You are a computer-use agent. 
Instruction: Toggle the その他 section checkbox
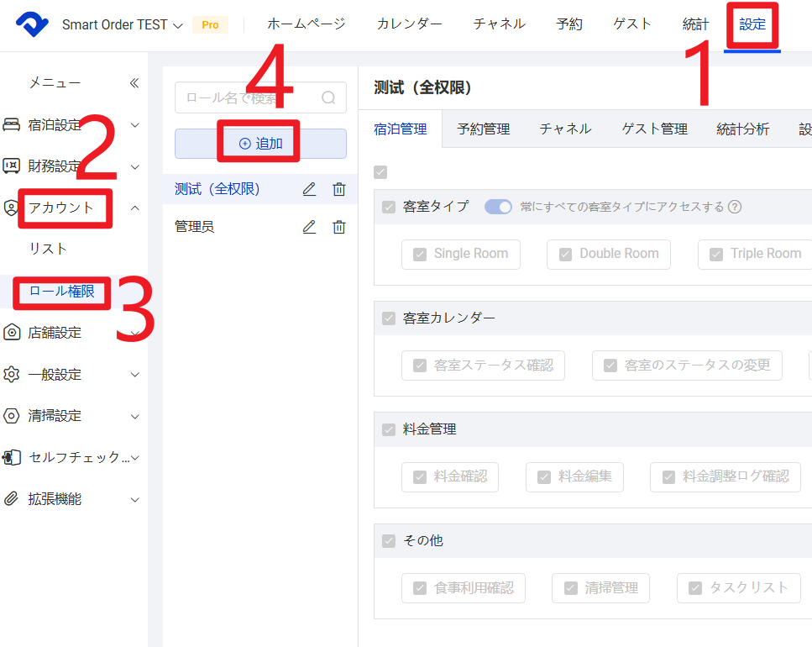pyautogui.click(x=389, y=541)
